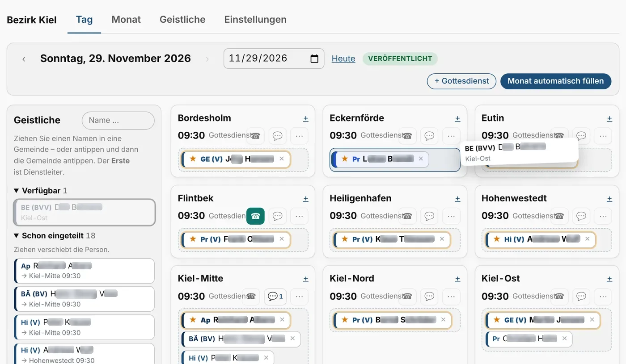Go to previous day arrow
Screen dimensions: 626x364
[x=24, y=59]
